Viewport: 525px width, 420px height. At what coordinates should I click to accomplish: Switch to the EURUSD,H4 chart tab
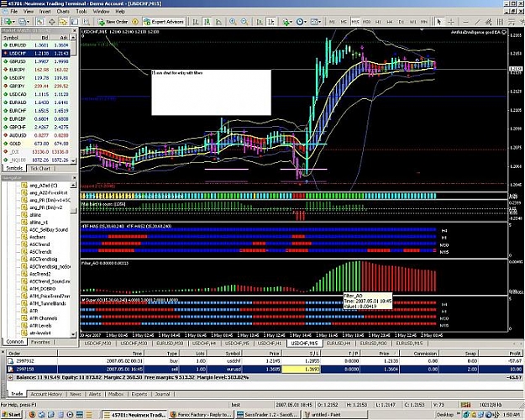click(339, 344)
